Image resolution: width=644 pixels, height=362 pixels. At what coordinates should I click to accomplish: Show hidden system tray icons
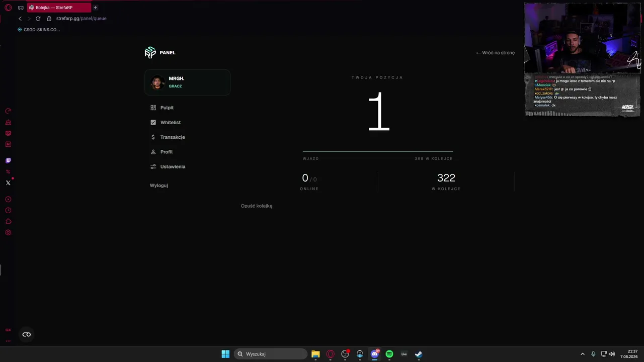point(583,354)
